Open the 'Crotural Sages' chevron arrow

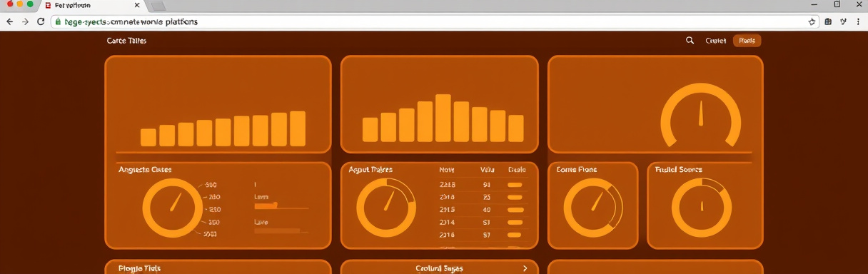click(x=525, y=268)
